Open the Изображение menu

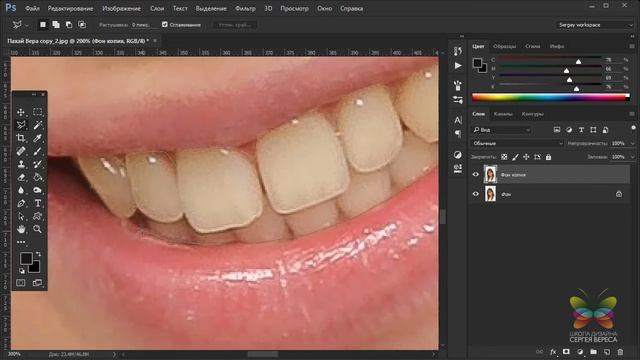pos(121,8)
